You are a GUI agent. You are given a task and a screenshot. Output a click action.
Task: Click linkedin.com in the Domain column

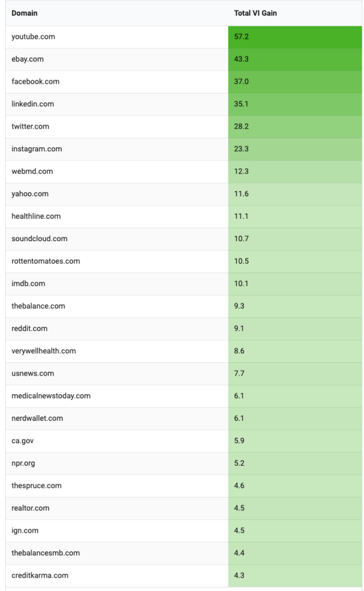[33, 104]
